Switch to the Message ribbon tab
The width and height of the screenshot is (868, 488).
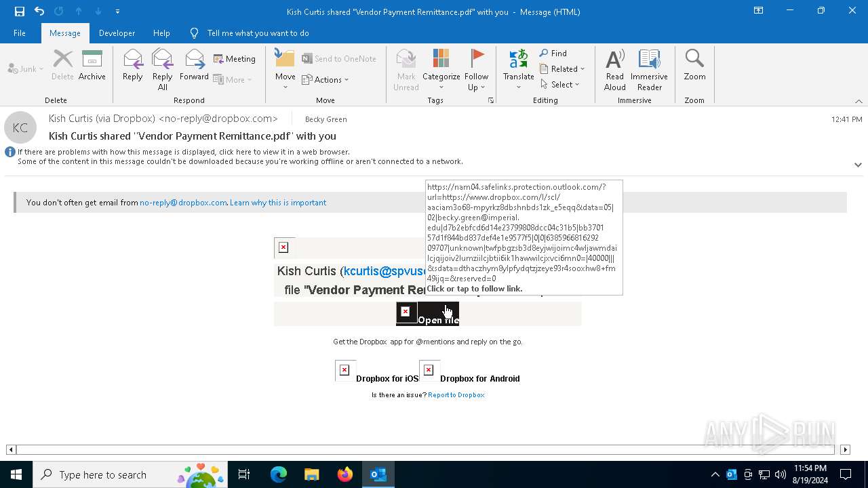click(65, 33)
